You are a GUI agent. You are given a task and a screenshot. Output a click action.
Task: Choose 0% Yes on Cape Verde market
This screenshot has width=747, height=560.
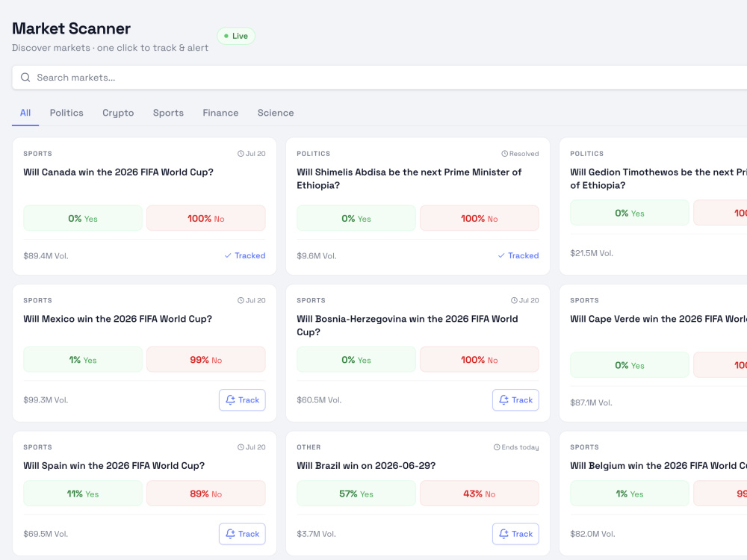[630, 365]
